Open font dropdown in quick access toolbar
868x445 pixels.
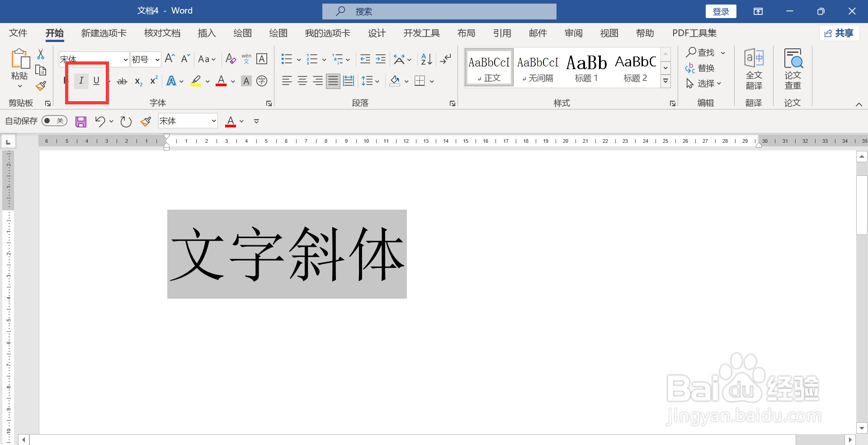[x=213, y=121]
